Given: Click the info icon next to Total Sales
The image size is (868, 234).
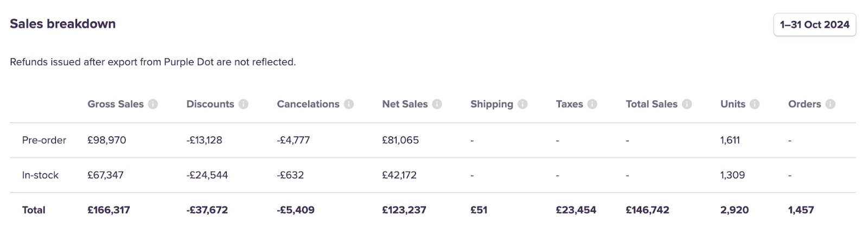Looking at the screenshot, I should (x=687, y=104).
